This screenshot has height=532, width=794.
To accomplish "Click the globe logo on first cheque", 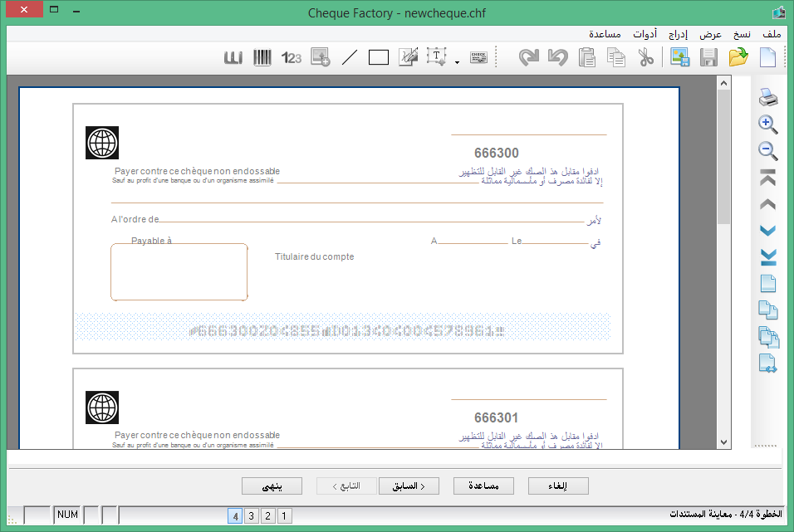I will (102, 143).
